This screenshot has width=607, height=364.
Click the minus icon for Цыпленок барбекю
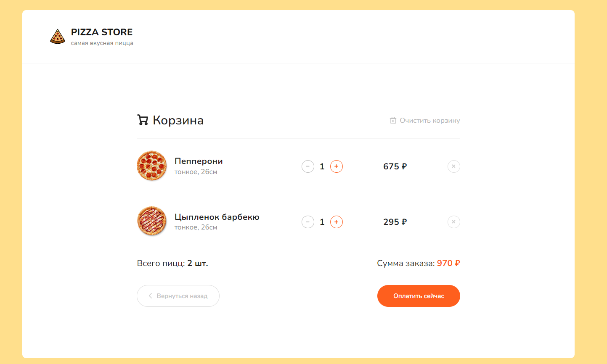pyautogui.click(x=307, y=222)
